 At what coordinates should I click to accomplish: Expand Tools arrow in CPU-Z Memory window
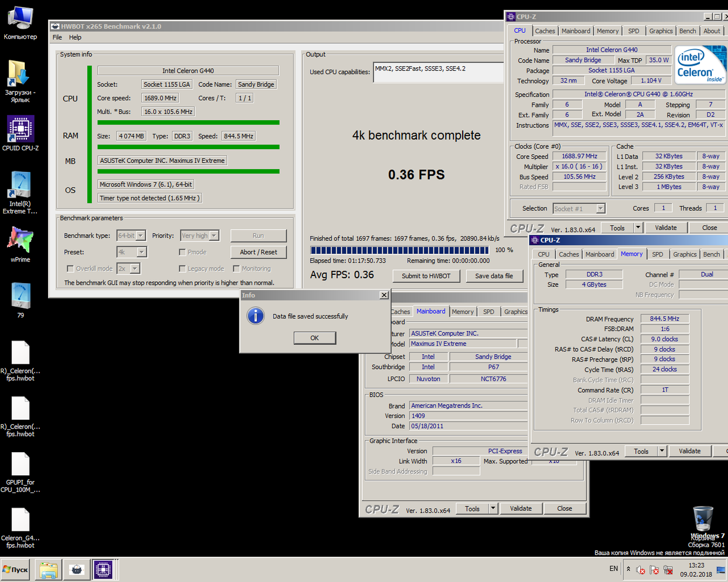pyautogui.click(x=662, y=451)
